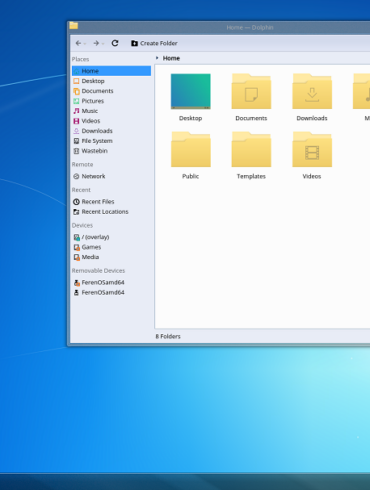The height and width of the screenshot is (490, 370).
Task: Open Music in the Places sidebar
Action: pos(111,111)
